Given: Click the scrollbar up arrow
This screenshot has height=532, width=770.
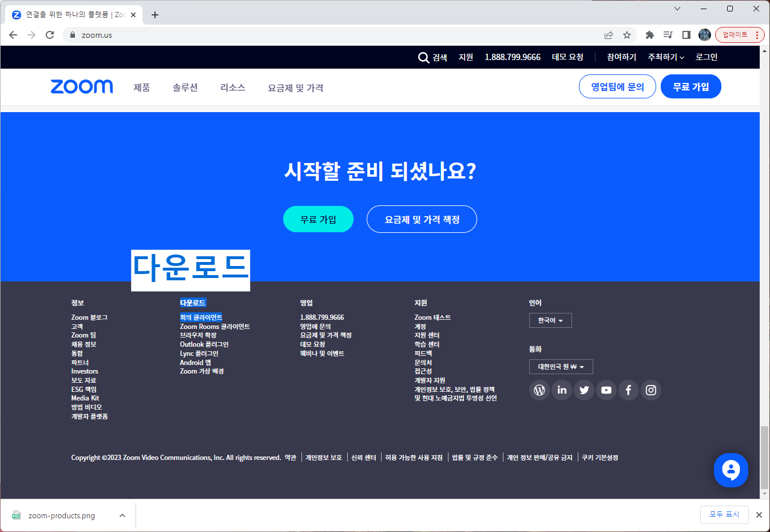Looking at the screenshot, I should pos(764,50).
